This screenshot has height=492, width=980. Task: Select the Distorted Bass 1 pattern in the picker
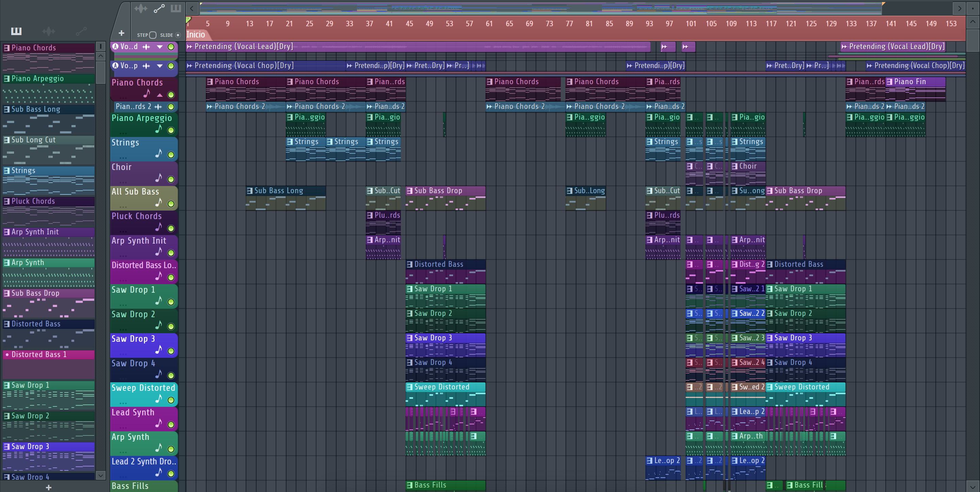click(x=39, y=355)
